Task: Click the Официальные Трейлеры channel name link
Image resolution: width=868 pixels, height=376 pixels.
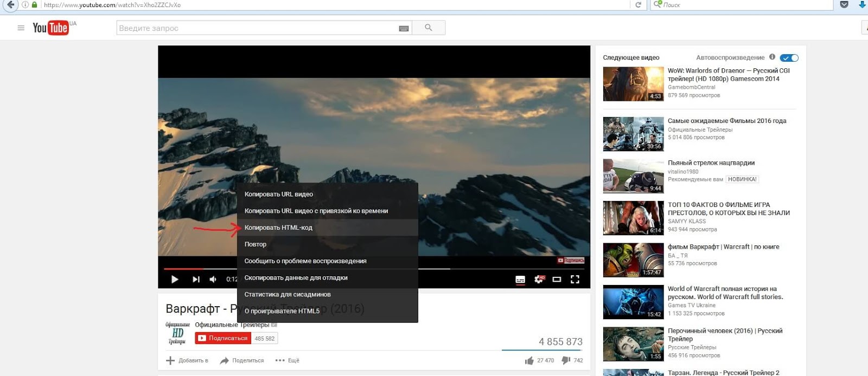Action: click(x=232, y=325)
